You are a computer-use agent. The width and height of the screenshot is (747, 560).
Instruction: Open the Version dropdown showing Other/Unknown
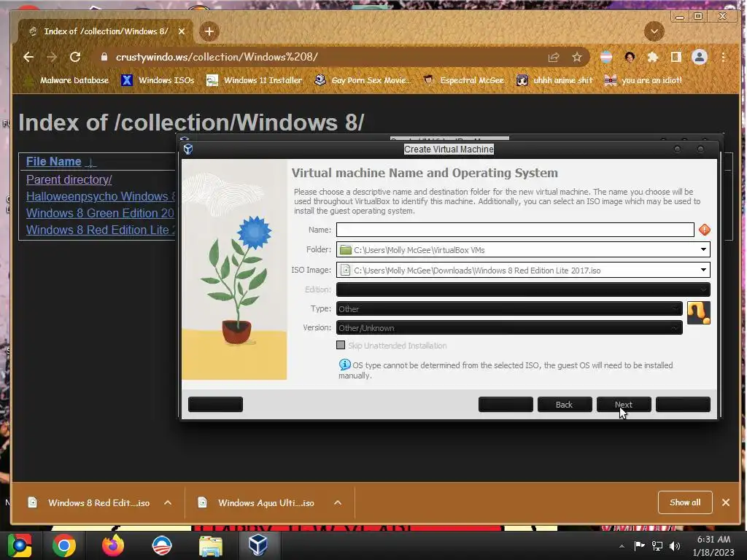click(509, 327)
